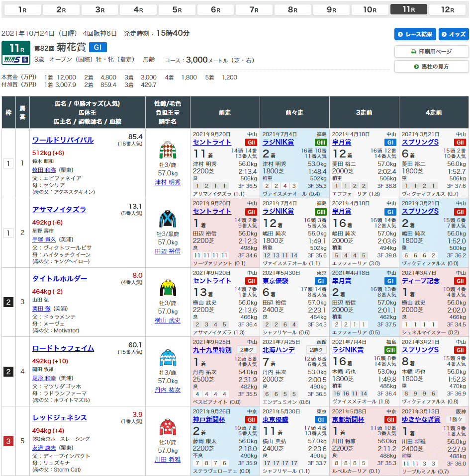Viewport: 470px width, 476px height.
Task: Open trainer 尾形 和幸 page
Action: point(44,378)
